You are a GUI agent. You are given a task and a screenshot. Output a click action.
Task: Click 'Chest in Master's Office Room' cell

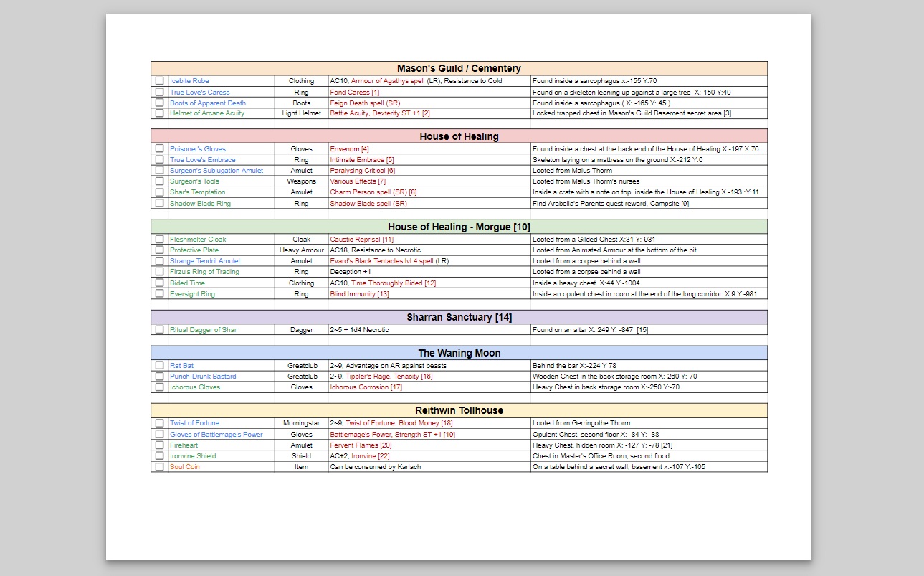pos(649,456)
